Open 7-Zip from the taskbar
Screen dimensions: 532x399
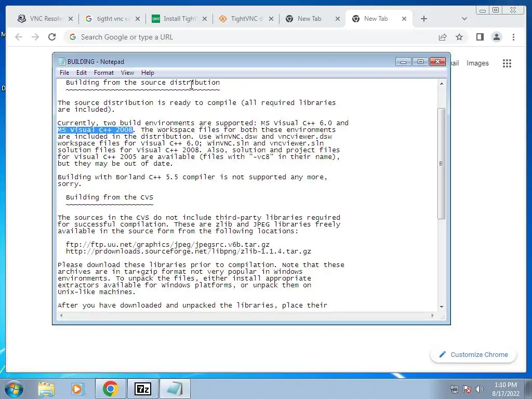(142, 389)
